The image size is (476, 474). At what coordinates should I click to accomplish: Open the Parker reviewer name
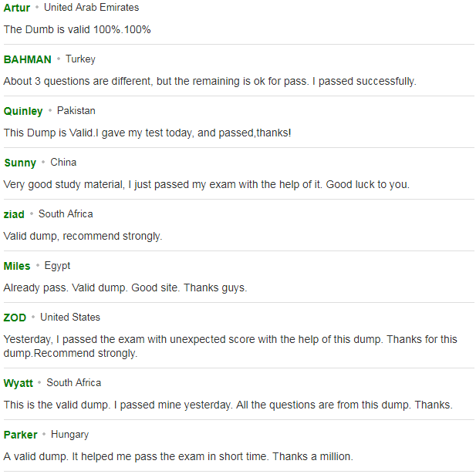[x=20, y=435]
